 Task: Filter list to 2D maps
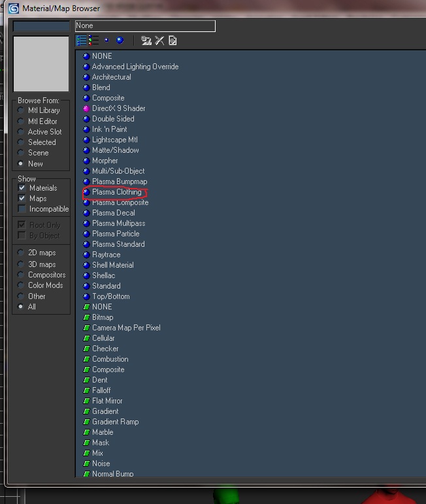pyautogui.click(x=21, y=253)
